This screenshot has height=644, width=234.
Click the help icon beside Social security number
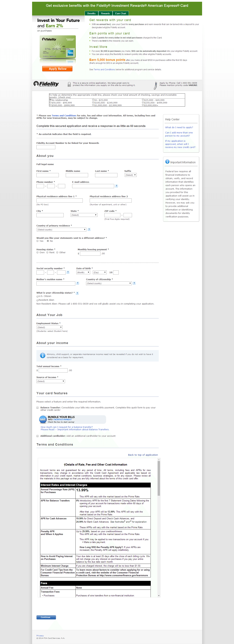(x=68, y=272)
